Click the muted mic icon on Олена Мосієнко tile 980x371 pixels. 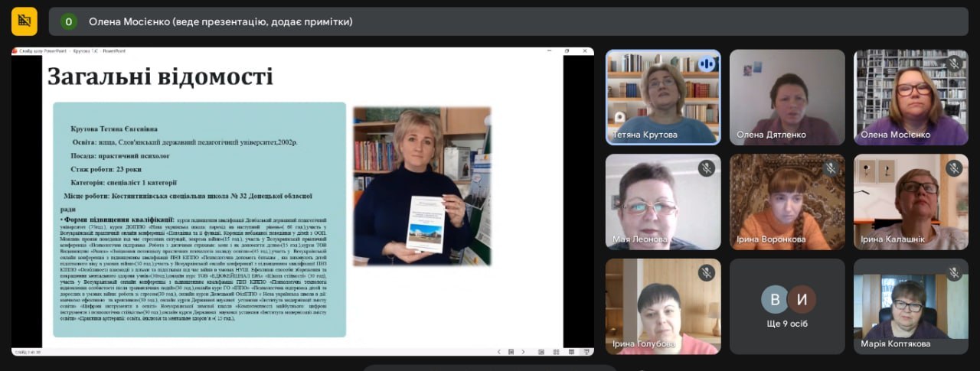click(954, 63)
